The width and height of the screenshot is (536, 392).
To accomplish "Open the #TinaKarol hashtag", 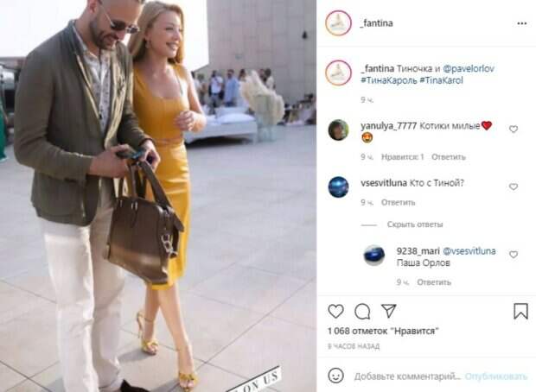I will point(441,80).
